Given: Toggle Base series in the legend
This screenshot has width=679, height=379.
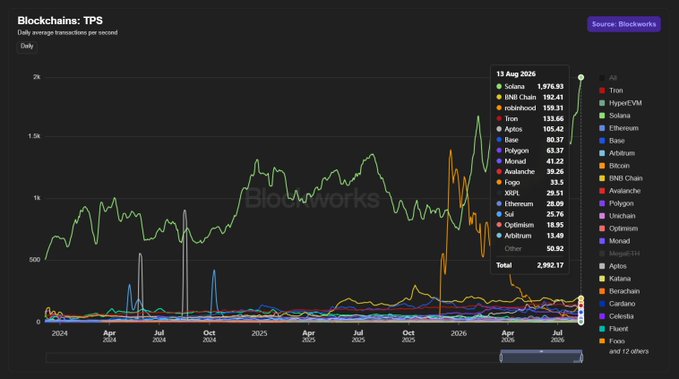Looking at the screenshot, I should (x=611, y=141).
